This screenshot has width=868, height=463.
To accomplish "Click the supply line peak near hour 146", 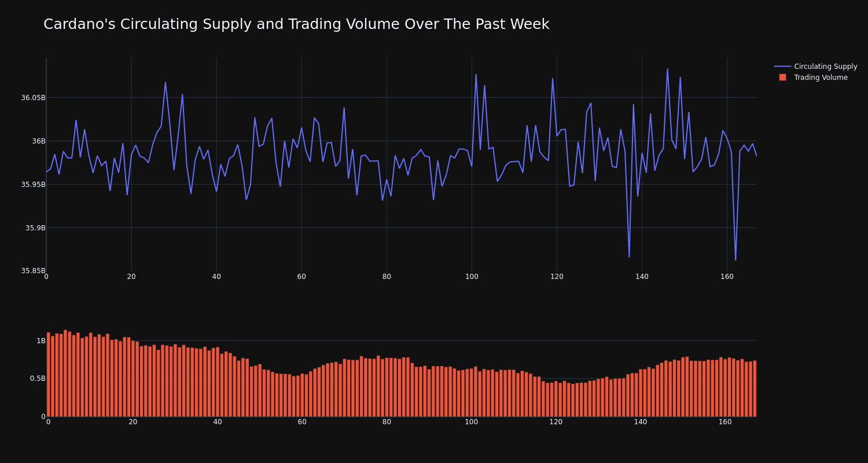I will point(667,69).
